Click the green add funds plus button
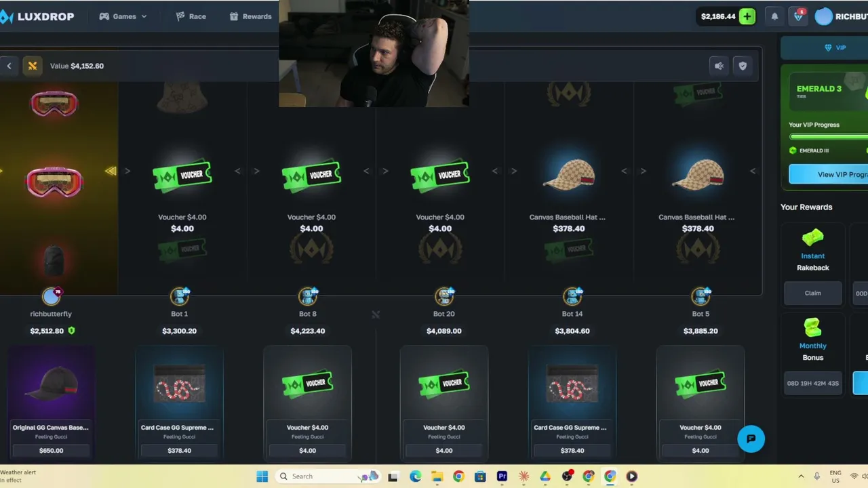The width and height of the screenshot is (868, 488). tap(747, 16)
